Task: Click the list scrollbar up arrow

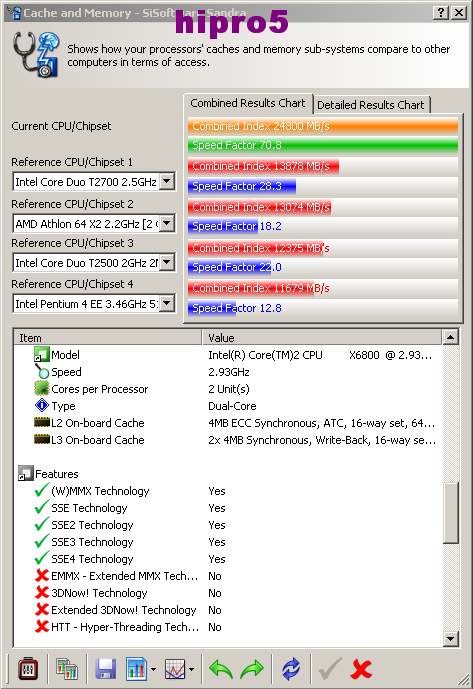Action: tap(450, 337)
